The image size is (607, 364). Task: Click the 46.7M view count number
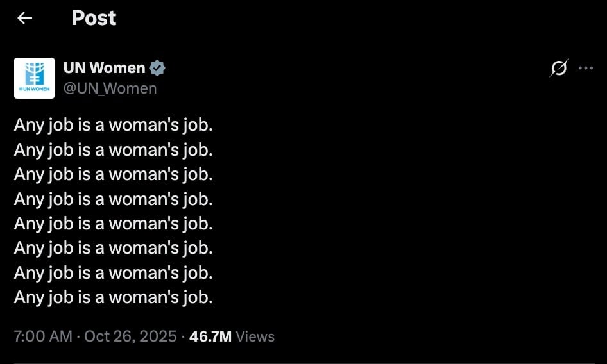[210, 336]
